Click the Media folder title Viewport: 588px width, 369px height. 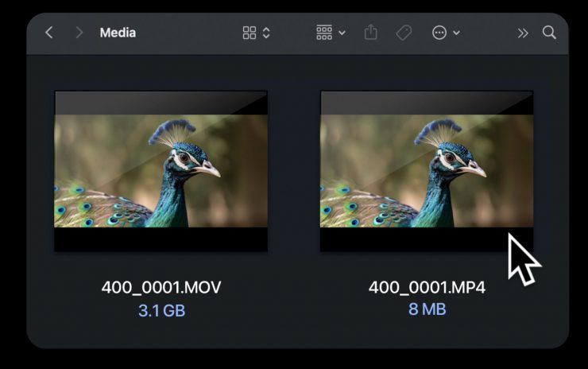(x=118, y=33)
